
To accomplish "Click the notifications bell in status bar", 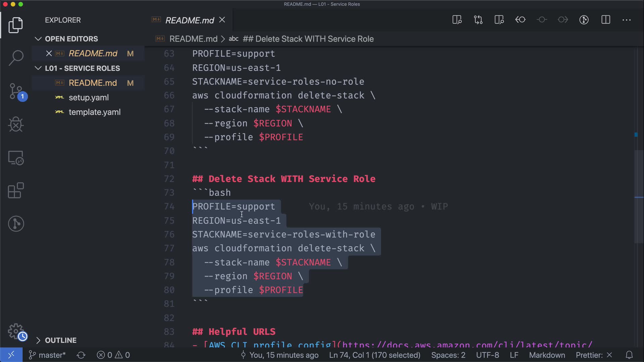I will 629,355.
